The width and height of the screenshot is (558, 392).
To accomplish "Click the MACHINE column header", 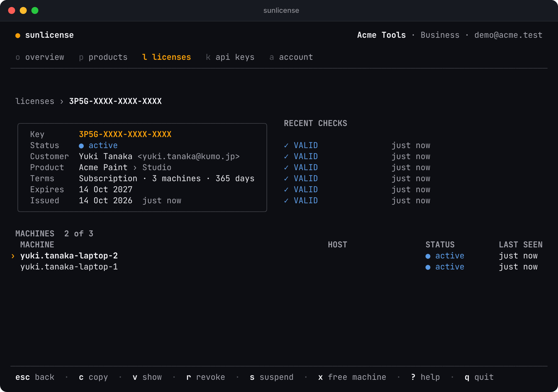I will tap(37, 245).
